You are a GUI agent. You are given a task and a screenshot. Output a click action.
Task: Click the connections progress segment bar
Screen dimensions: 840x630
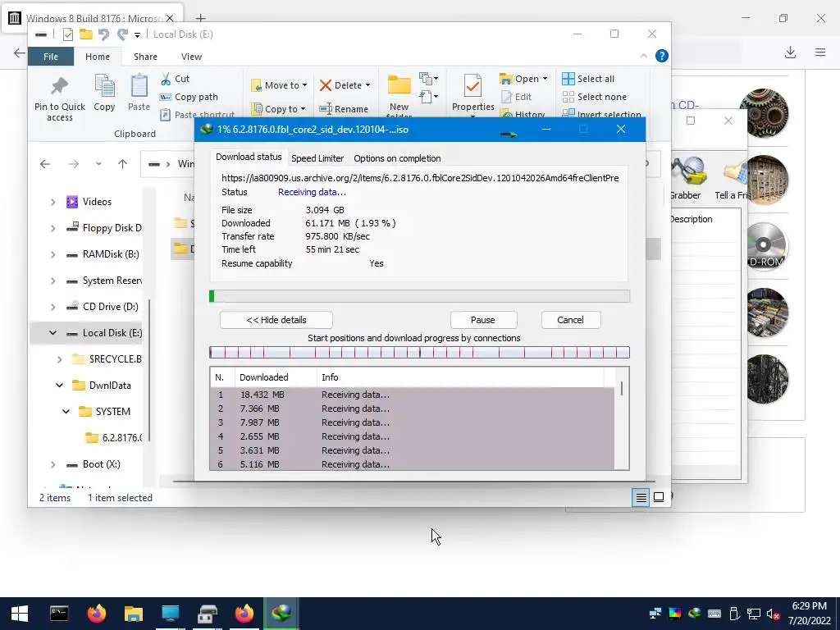419,353
